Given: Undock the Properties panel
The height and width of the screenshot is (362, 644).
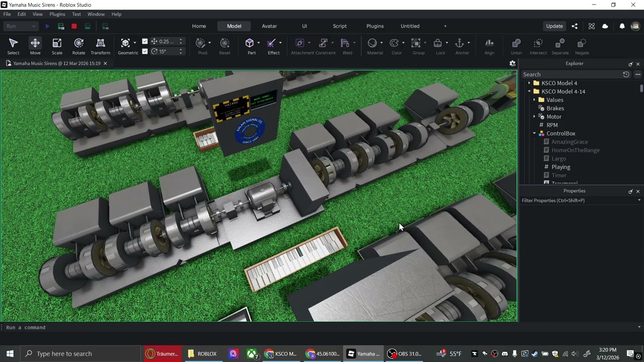Looking at the screenshot, I should click(x=630, y=191).
